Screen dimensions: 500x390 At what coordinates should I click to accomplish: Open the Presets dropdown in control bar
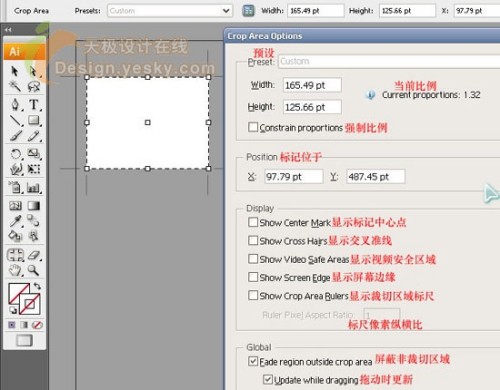pyautogui.click(x=170, y=11)
